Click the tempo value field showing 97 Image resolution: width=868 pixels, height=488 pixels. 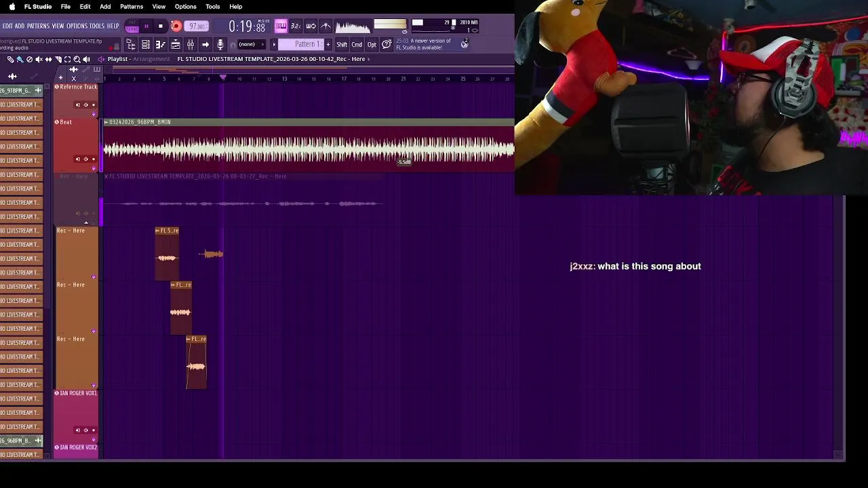(197, 26)
